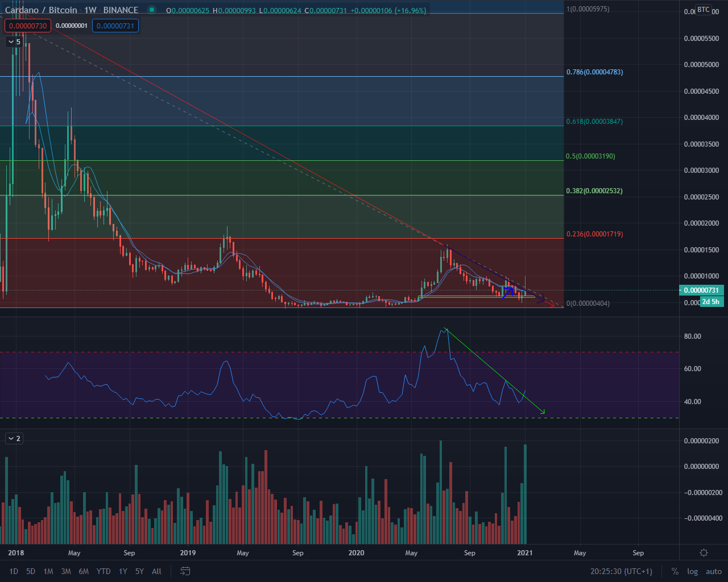This screenshot has height=582, width=728.
Task: Set range to 1D
Action: (14, 571)
